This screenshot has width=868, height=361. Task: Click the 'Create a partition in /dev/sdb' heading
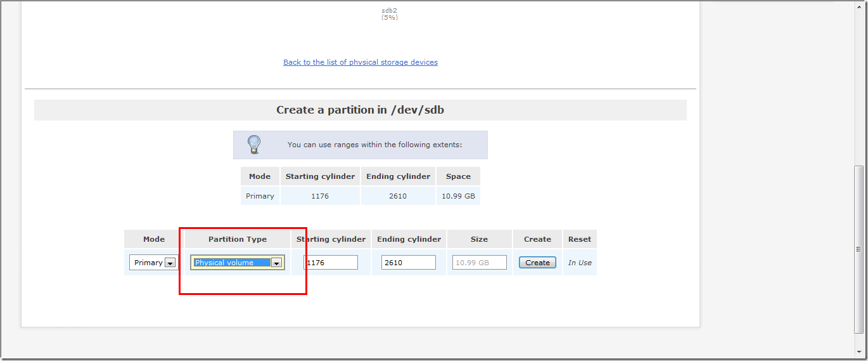pyautogui.click(x=360, y=110)
